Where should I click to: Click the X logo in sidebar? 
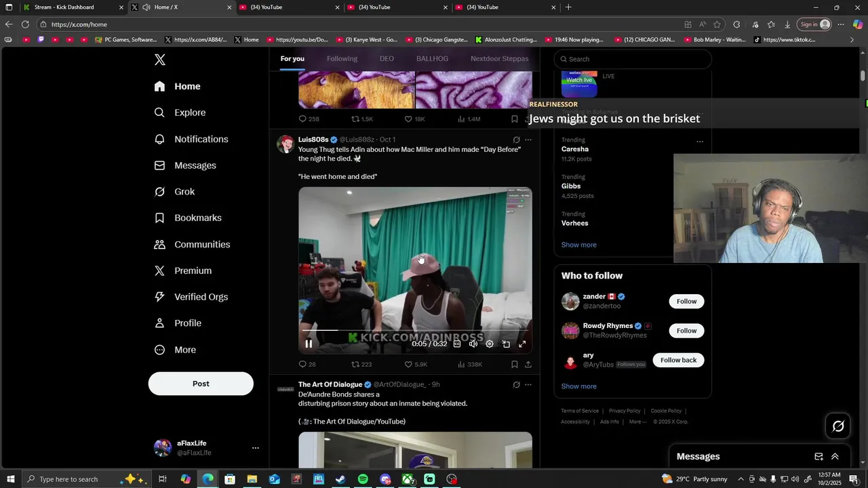[x=160, y=60]
